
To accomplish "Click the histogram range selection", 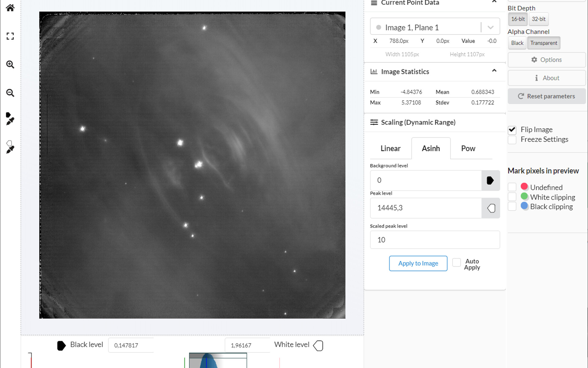I will pos(218,361).
